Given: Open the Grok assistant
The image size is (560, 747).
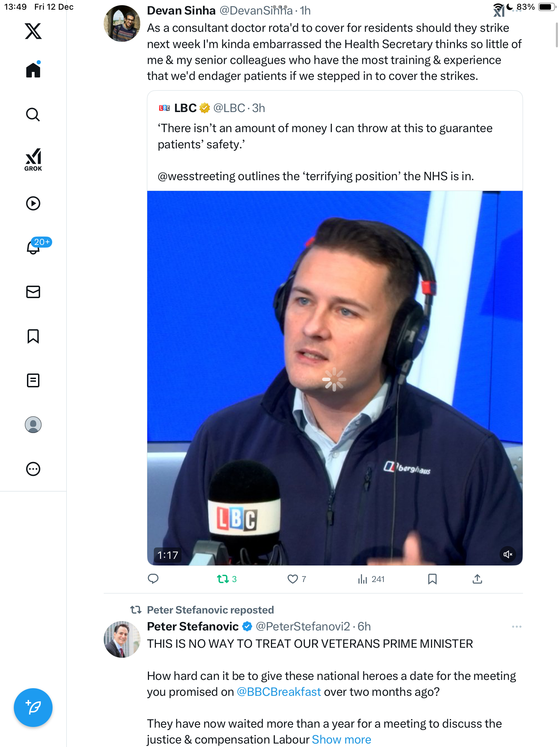Looking at the screenshot, I should coord(33,159).
